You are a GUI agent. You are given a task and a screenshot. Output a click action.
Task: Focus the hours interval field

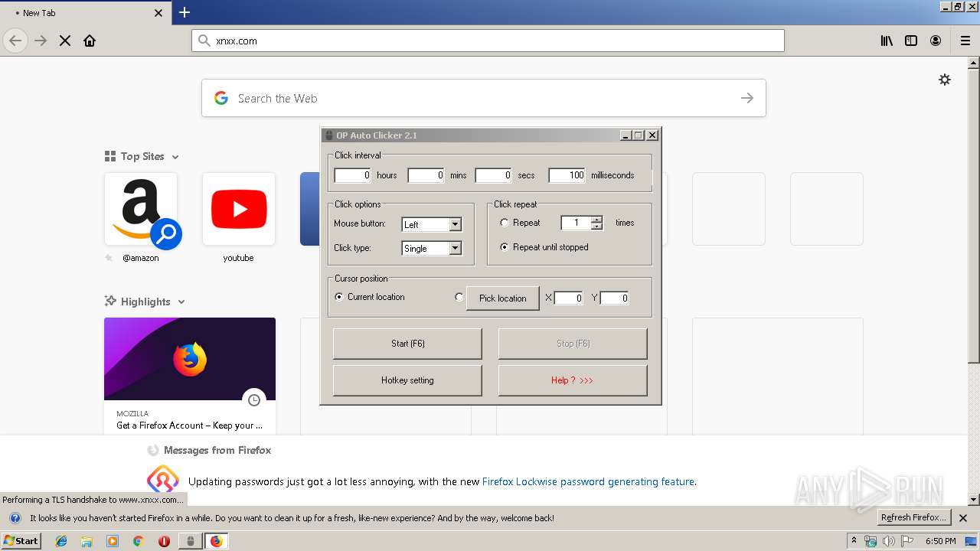353,175
